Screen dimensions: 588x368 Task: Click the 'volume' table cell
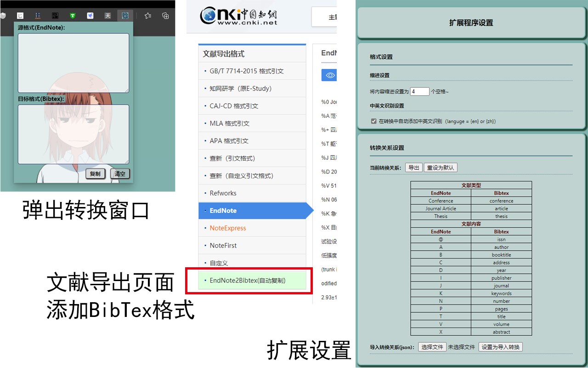coord(501,324)
